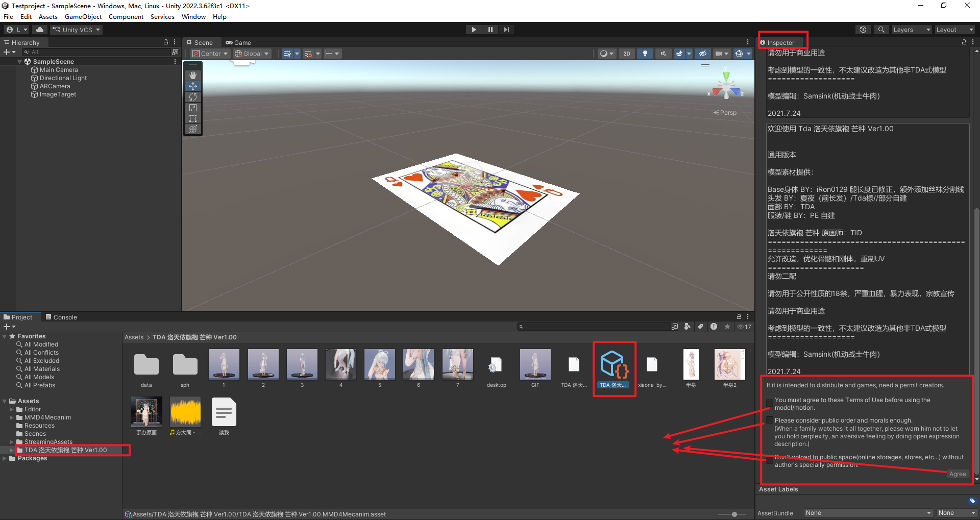Click the Asset Labels tag icon
The width and height of the screenshot is (980, 520).
tap(972, 501)
